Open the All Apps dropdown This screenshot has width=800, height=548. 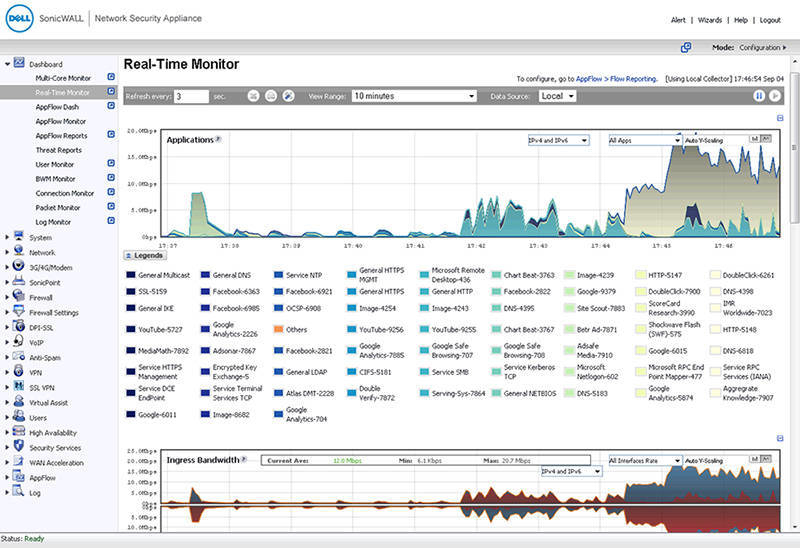coord(645,140)
